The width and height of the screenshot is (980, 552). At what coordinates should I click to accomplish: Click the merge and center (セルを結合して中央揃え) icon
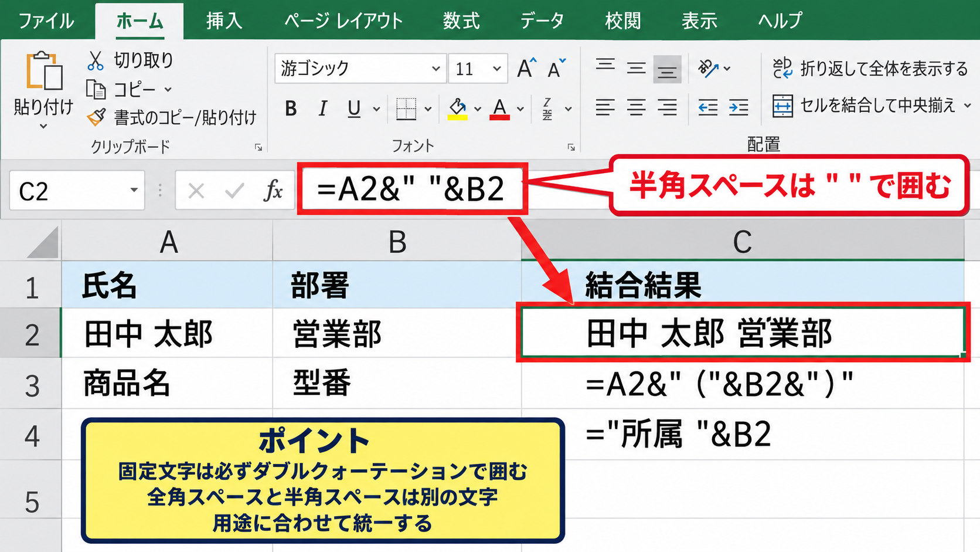point(782,106)
